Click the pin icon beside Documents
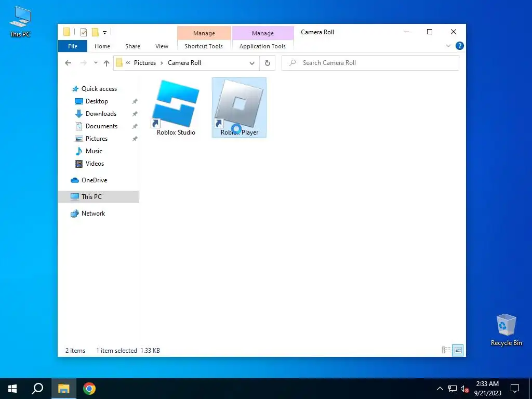This screenshot has height=399, width=532. click(x=135, y=126)
